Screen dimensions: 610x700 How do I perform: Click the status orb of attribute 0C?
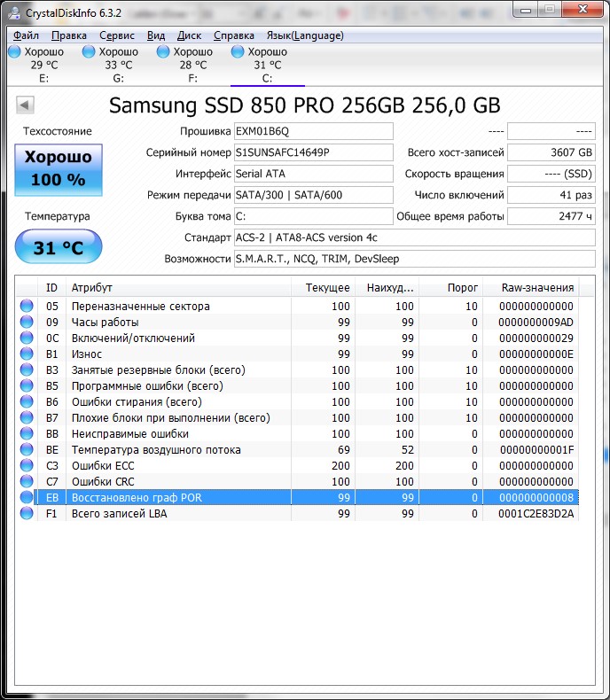(x=27, y=338)
